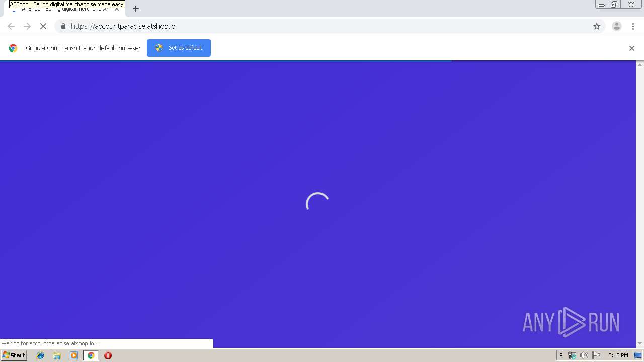Go forward to next page
644x362 pixels.
click(27, 26)
